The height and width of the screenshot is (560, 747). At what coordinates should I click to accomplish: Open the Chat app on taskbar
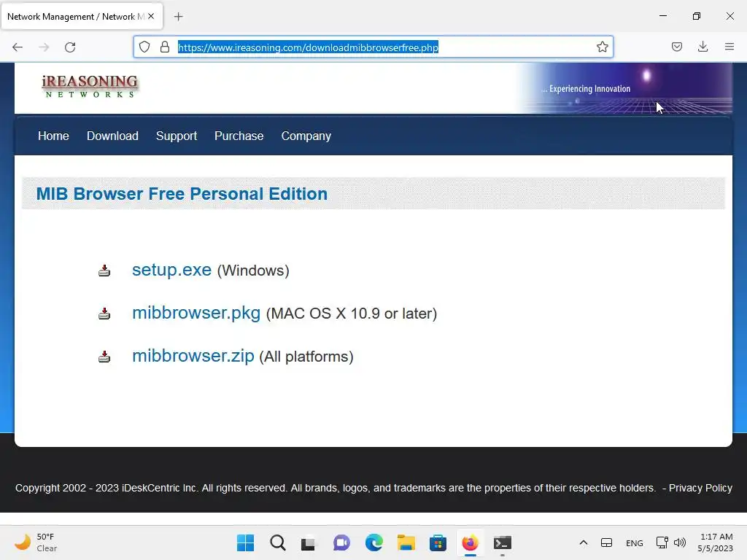pyautogui.click(x=341, y=542)
